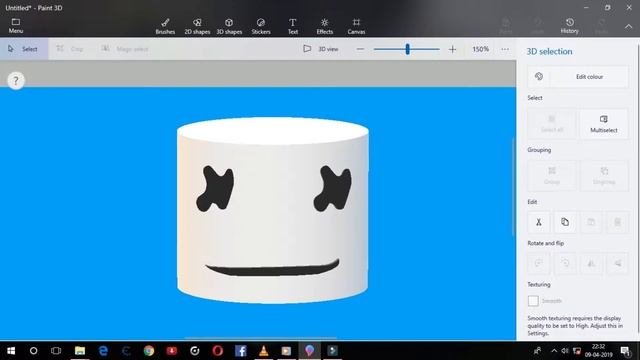Open the History panel
Image resolution: width=640 pixels, height=360 pixels.
(569, 26)
